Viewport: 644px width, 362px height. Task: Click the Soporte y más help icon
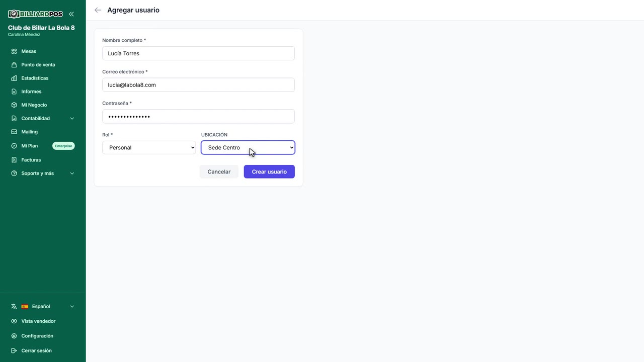14,173
